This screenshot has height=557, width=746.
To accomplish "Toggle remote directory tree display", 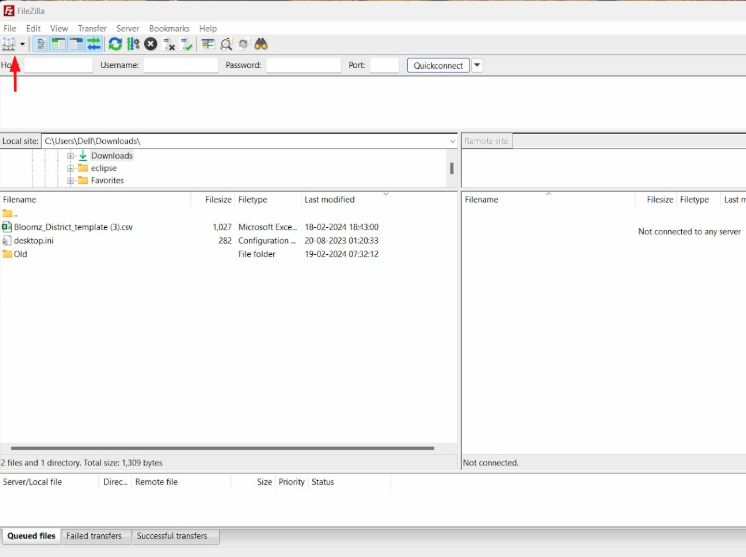I will pos(76,45).
